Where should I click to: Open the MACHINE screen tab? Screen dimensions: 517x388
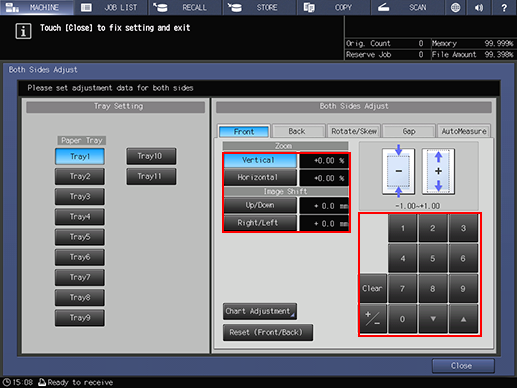37,7
